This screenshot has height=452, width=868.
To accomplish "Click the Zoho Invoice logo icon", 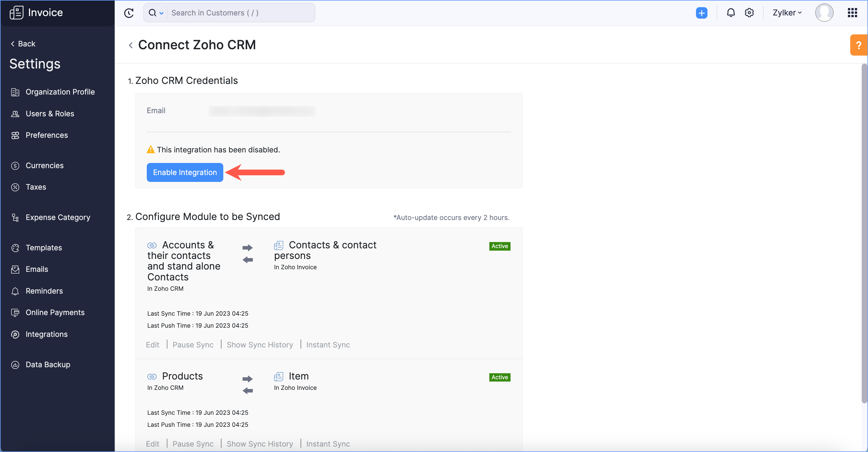I will [x=16, y=13].
